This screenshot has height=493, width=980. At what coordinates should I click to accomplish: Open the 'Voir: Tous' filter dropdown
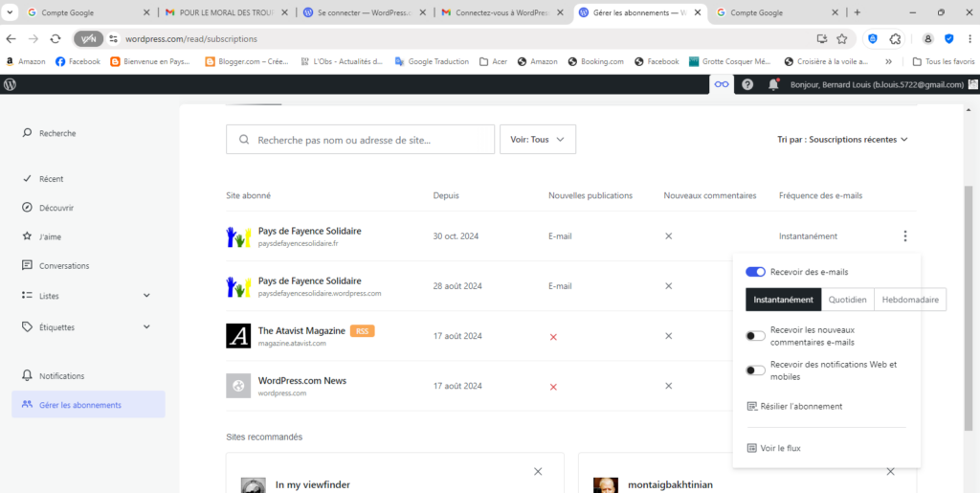tap(538, 139)
